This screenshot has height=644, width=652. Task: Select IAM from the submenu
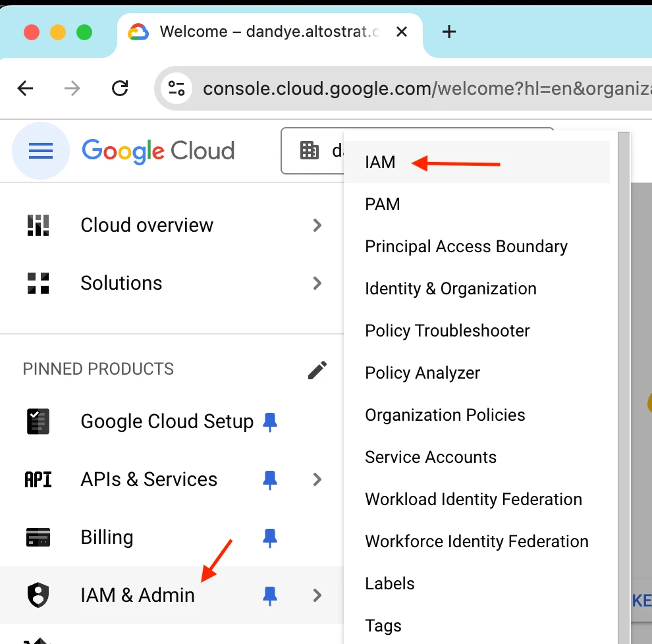(x=477, y=162)
